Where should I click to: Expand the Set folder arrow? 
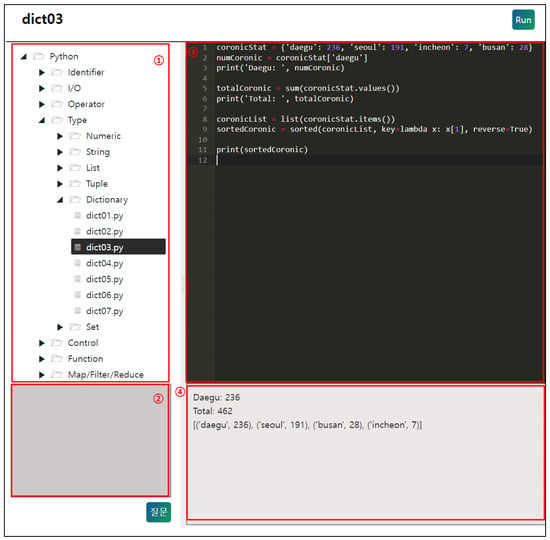60,327
